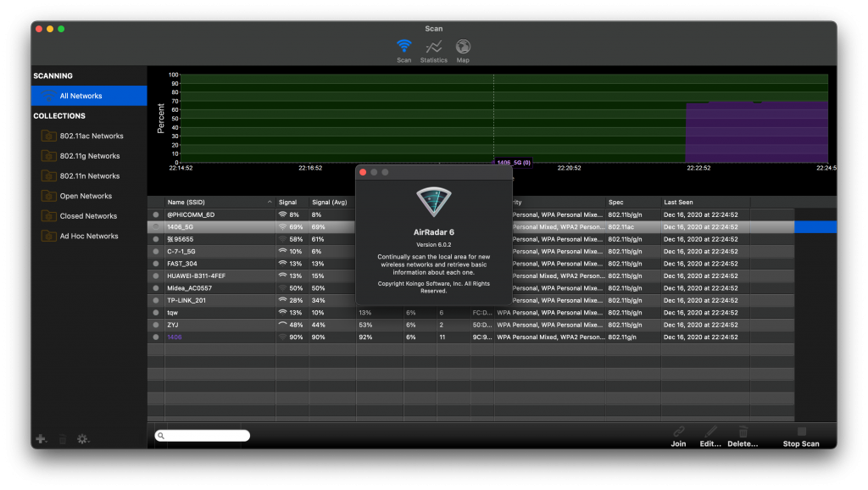
Task: Click the add collection plus icon
Action: (41, 439)
